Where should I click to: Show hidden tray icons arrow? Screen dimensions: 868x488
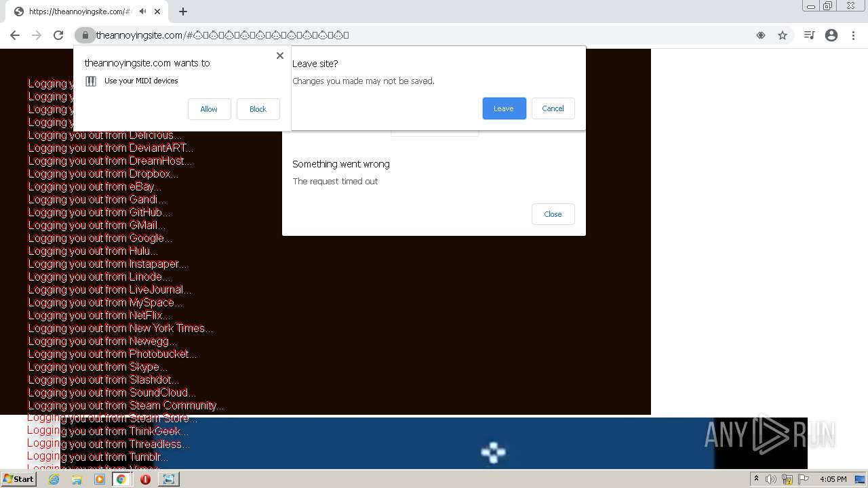pyautogui.click(x=756, y=479)
